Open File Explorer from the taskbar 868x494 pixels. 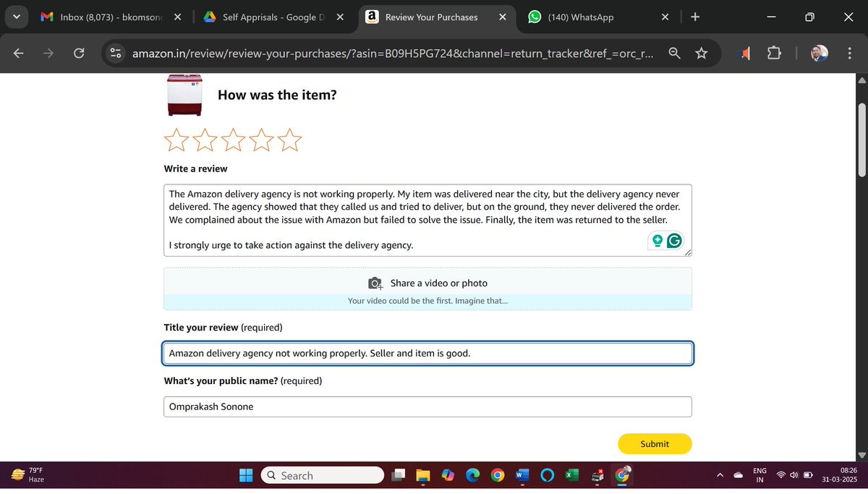tap(423, 475)
